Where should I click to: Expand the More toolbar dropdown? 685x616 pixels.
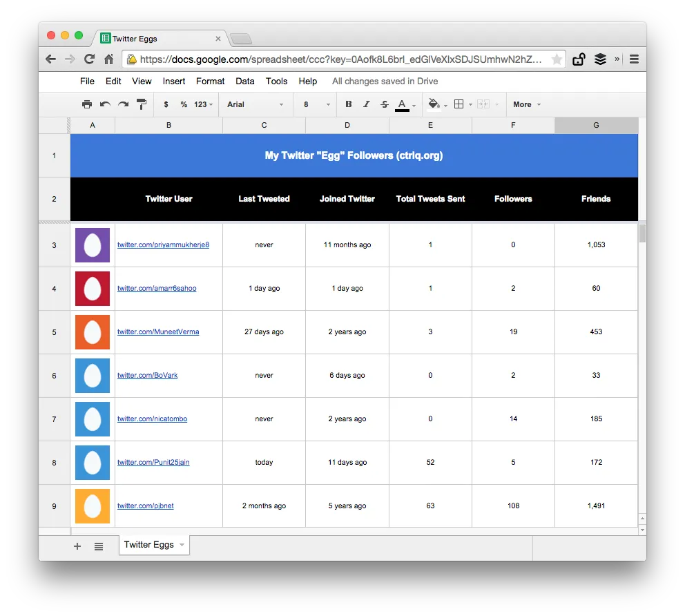click(x=526, y=104)
